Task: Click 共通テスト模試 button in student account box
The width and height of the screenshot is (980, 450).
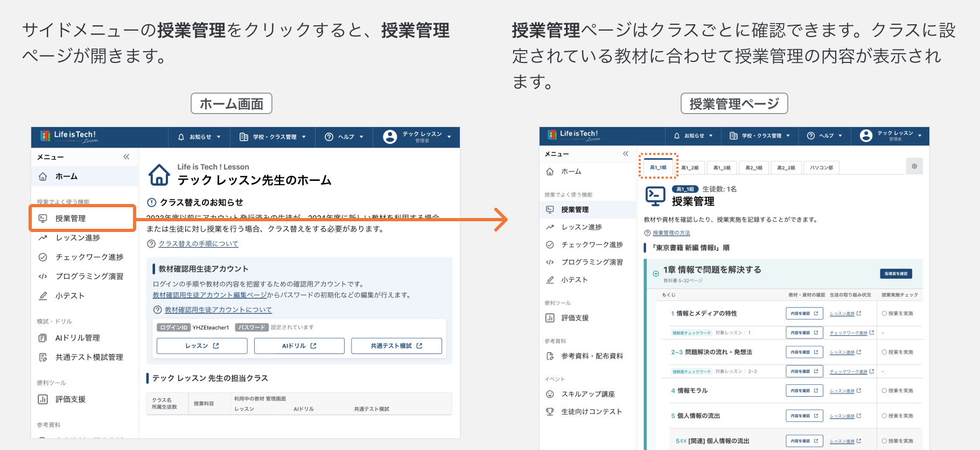Action: coord(396,346)
